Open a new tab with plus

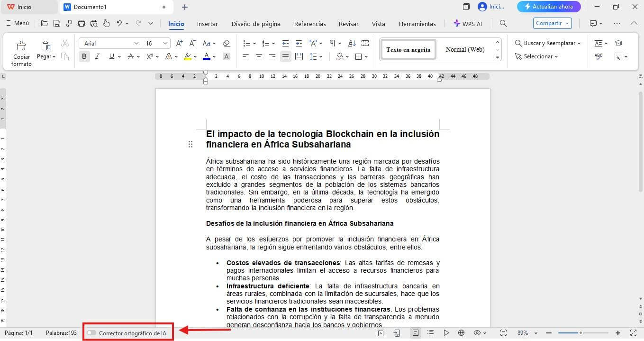(185, 7)
